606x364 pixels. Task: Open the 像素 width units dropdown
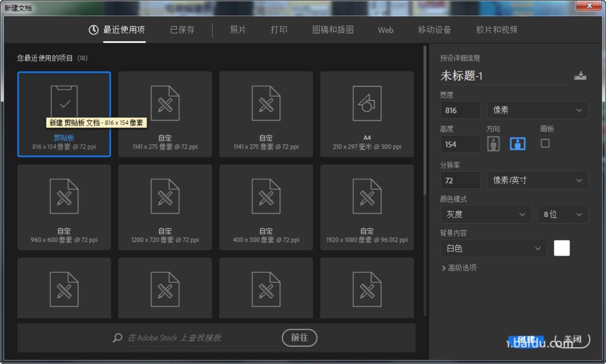(537, 110)
